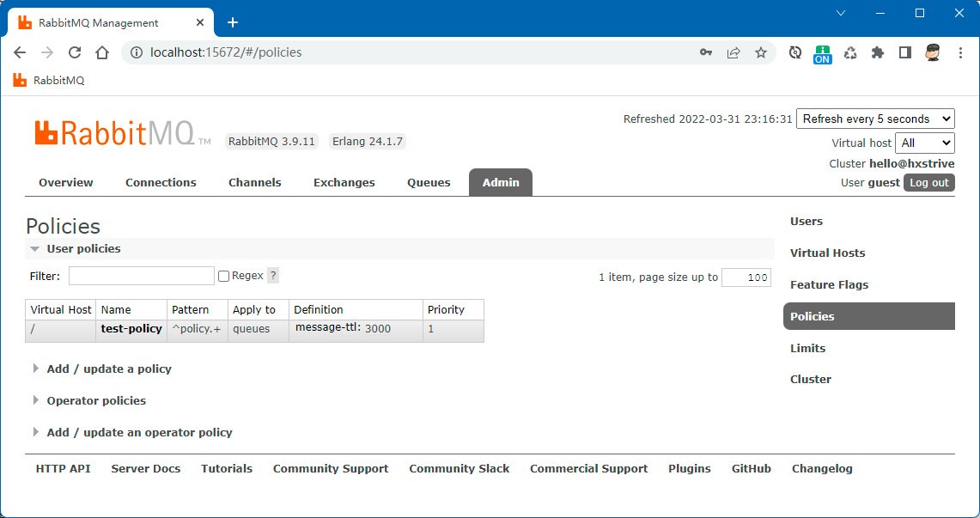Switch to the Connections tab
The width and height of the screenshot is (980, 518).
[x=161, y=182]
